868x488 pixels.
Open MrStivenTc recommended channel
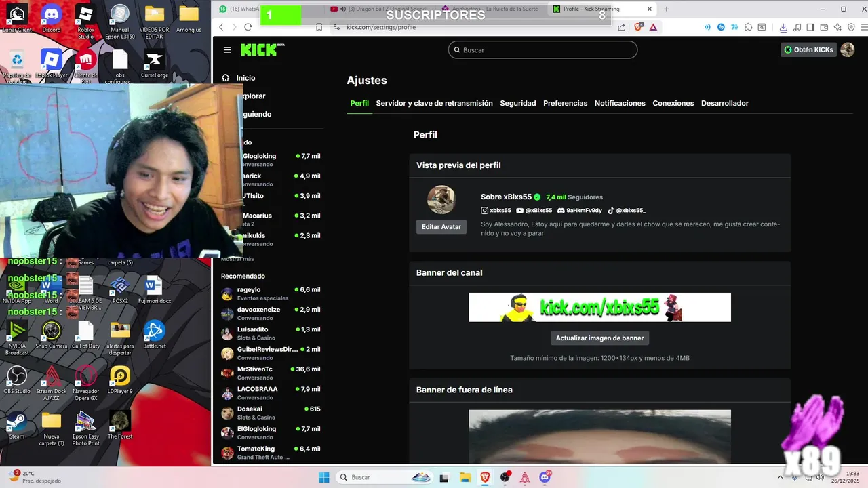tap(271, 373)
